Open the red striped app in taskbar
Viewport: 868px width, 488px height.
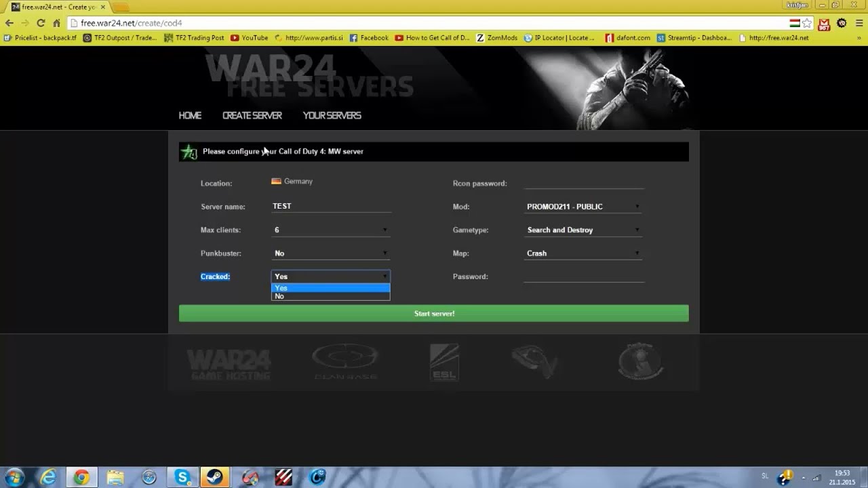[283, 477]
